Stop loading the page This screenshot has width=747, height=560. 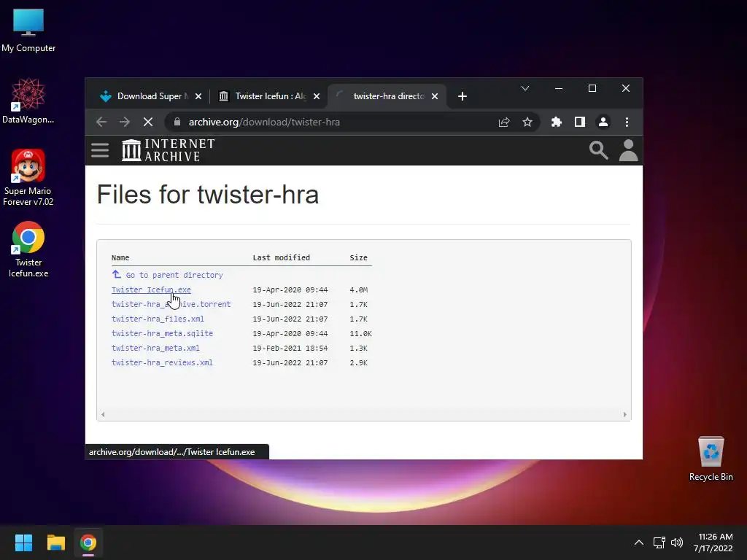click(148, 122)
